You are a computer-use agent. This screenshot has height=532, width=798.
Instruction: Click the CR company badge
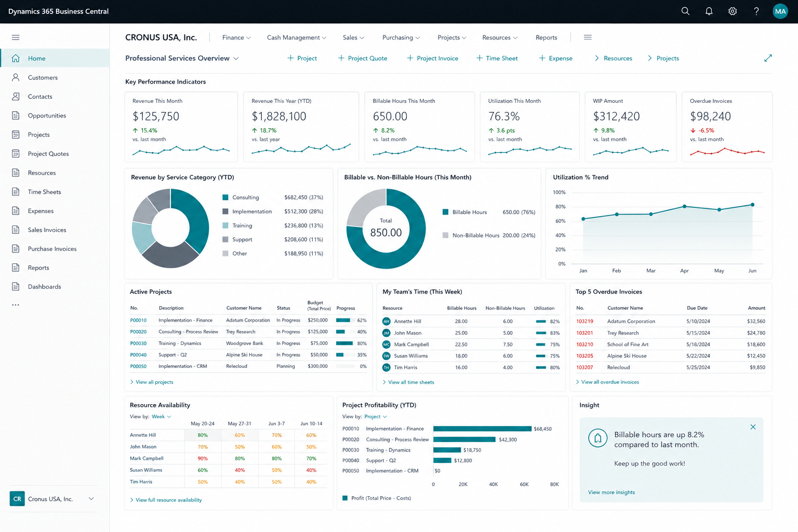pos(17,499)
